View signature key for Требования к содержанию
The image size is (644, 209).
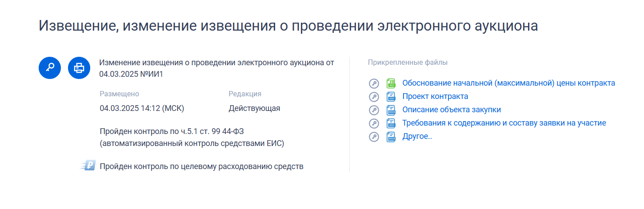(374, 123)
